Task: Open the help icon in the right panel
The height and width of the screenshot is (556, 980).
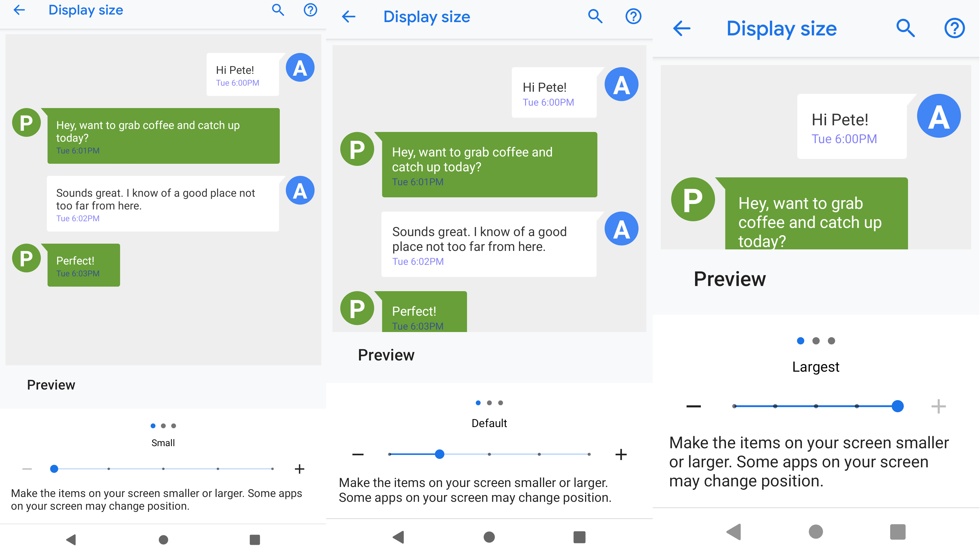Action: point(954,28)
